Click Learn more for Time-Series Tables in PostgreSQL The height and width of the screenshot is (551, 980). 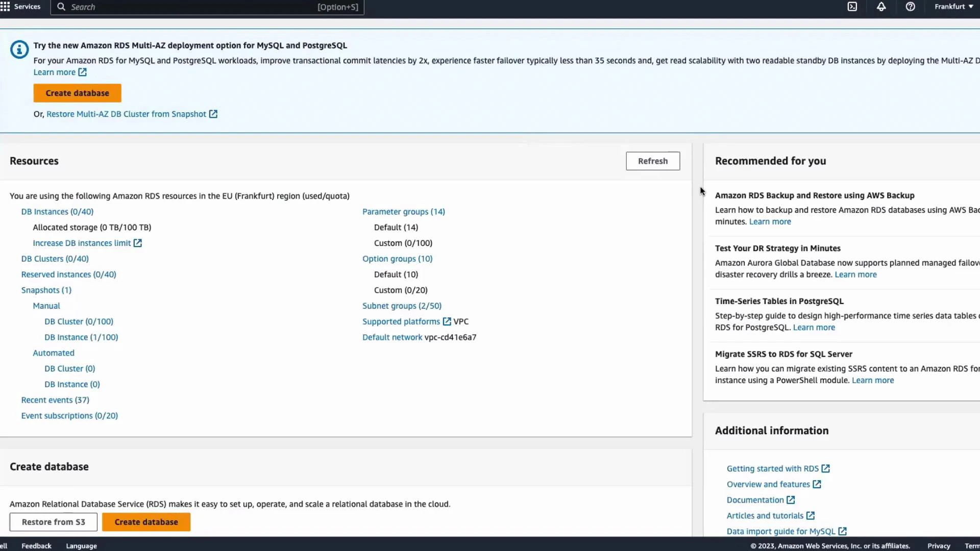tap(814, 327)
